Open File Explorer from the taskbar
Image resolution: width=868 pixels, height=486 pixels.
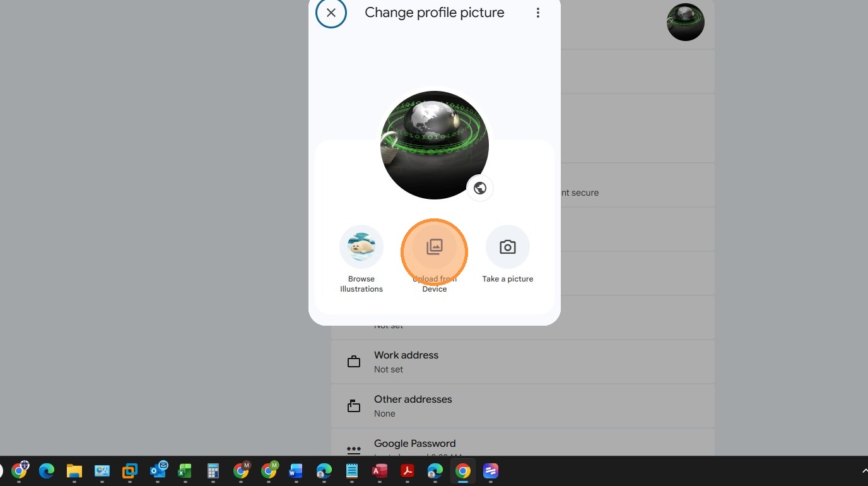click(74, 470)
